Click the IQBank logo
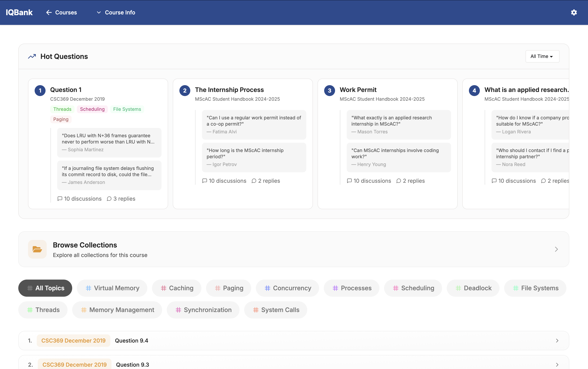The height and width of the screenshot is (369, 588). pos(19,12)
